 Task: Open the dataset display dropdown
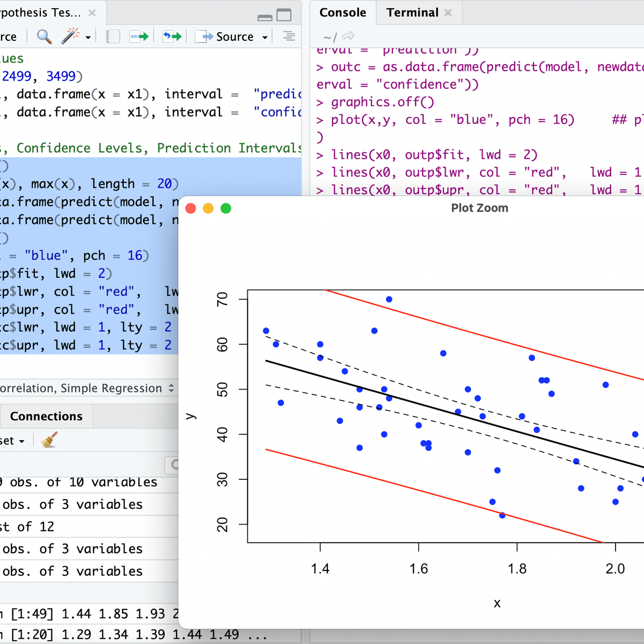pos(13,440)
